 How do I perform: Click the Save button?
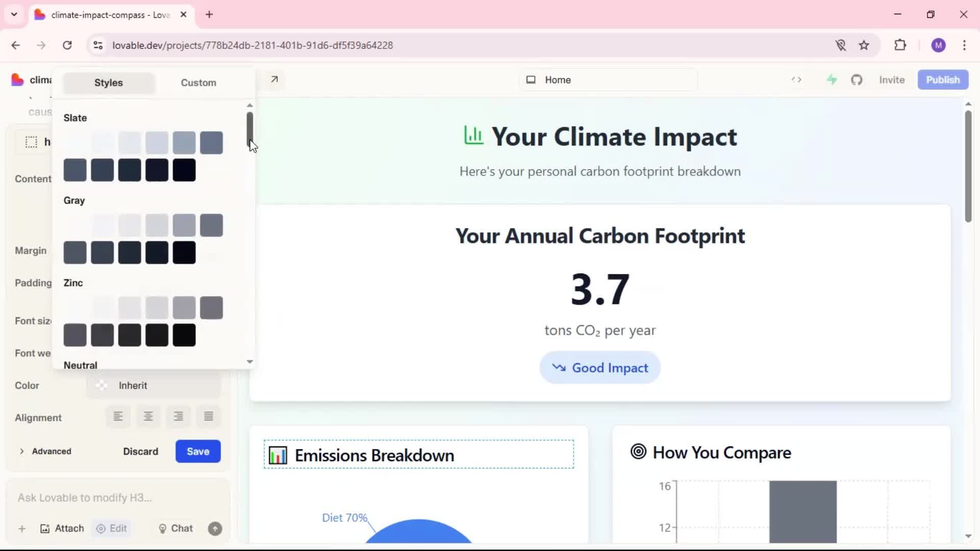tap(198, 451)
